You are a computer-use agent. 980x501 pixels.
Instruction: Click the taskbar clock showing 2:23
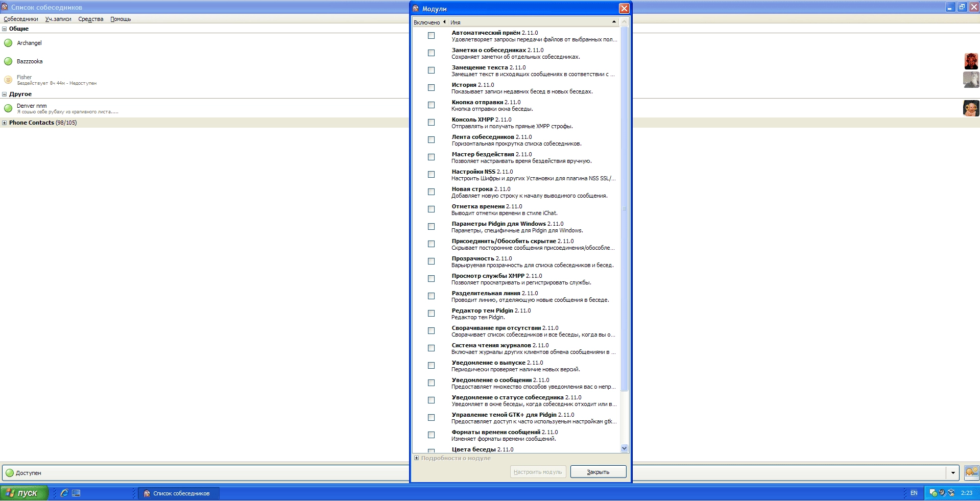[966, 493]
